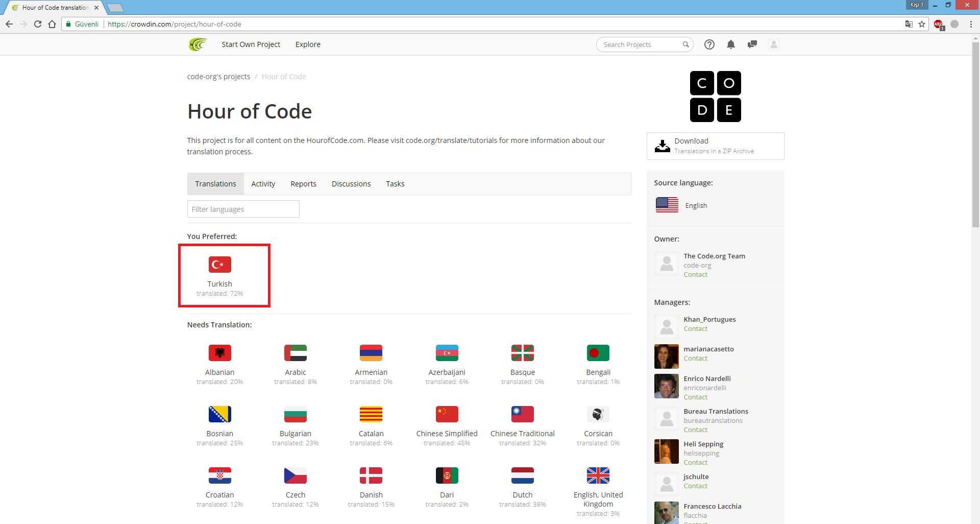Viewport: 980px width, 524px height.
Task: Open Francesco Lacchia's profile name
Action: [713, 507]
